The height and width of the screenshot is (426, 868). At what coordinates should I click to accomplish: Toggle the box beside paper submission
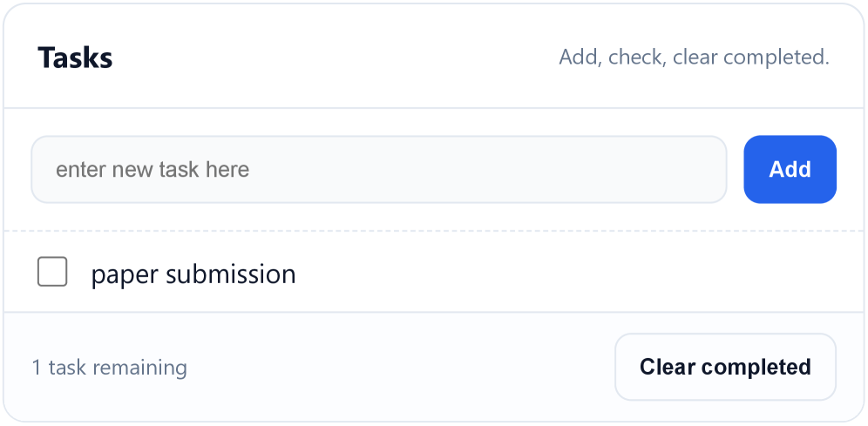coord(52,272)
